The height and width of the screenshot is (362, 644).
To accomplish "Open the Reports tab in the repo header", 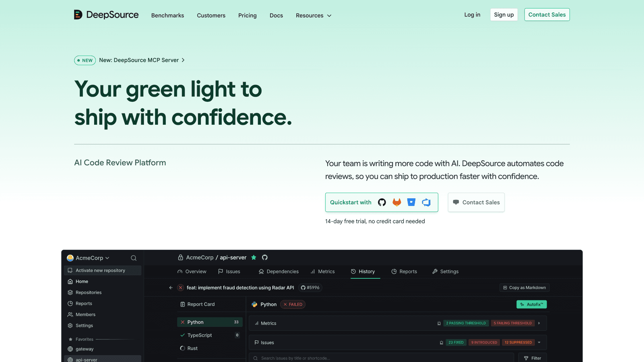I will click(404, 271).
